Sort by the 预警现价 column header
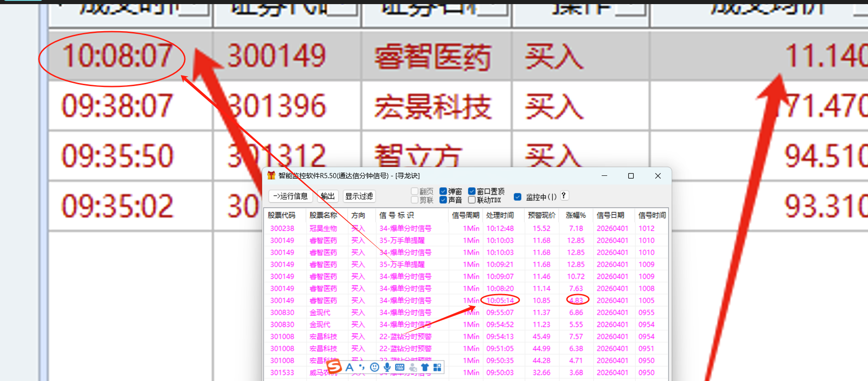The width and height of the screenshot is (868, 381). (x=542, y=215)
